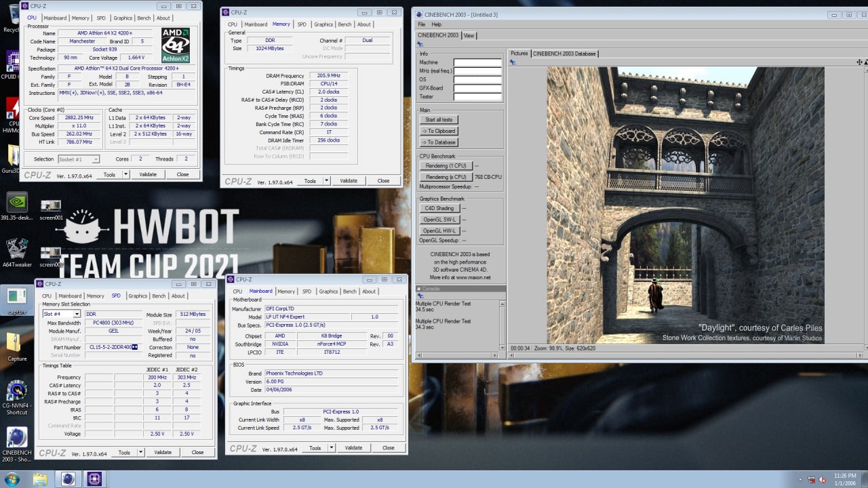Expand Tools arrow in CPU tab window

click(125, 174)
